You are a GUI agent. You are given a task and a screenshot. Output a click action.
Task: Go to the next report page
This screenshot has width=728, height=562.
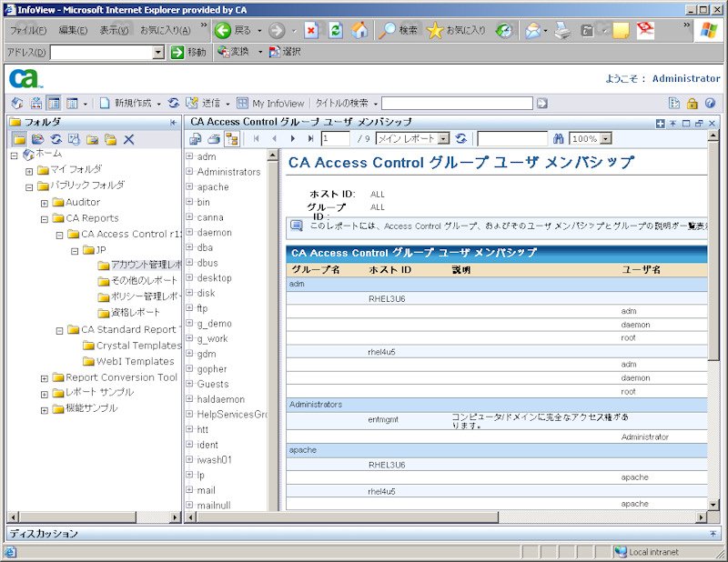(x=292, y=138)
